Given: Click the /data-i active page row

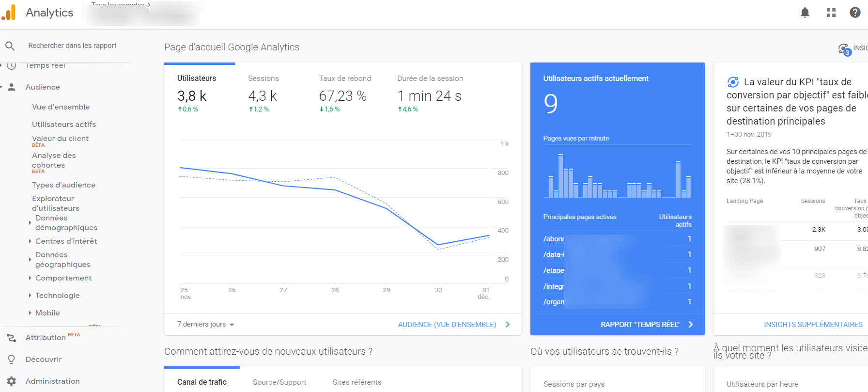Looking at the screenshot, I should [x=617, y=254].
